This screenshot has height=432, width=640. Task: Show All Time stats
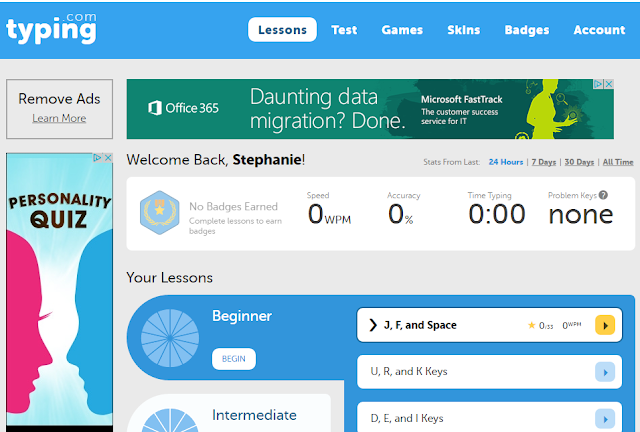click(x=618, y=162)
